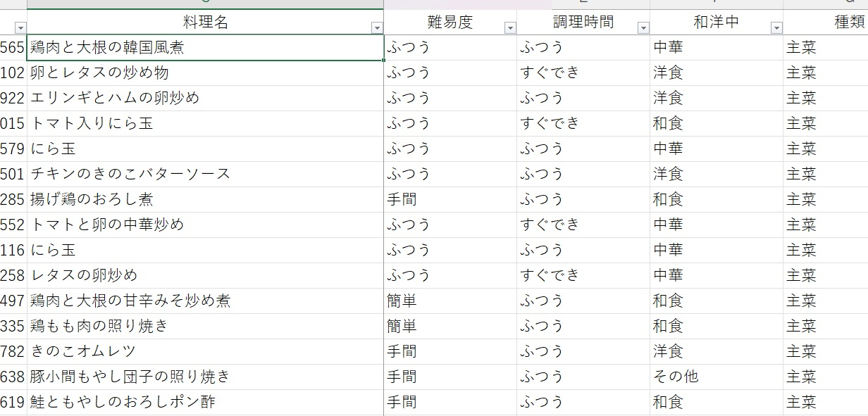Image resolution: width=868 pixels, height=416 pixels.
Task: Click すぐでき time for トマト入りにら玉
Action: [x=583, y=124]
